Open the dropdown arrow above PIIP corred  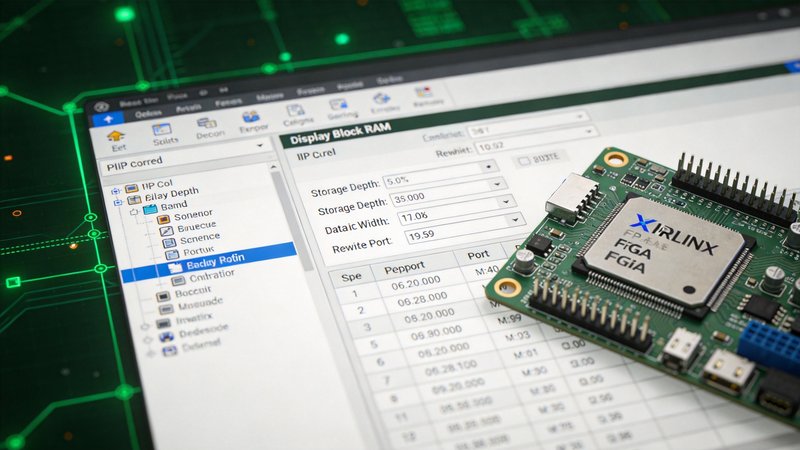[x=260, y=145]
